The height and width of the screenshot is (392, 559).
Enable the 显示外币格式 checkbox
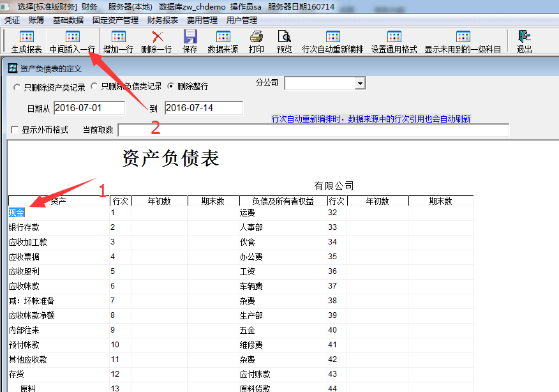coord(15,130)
